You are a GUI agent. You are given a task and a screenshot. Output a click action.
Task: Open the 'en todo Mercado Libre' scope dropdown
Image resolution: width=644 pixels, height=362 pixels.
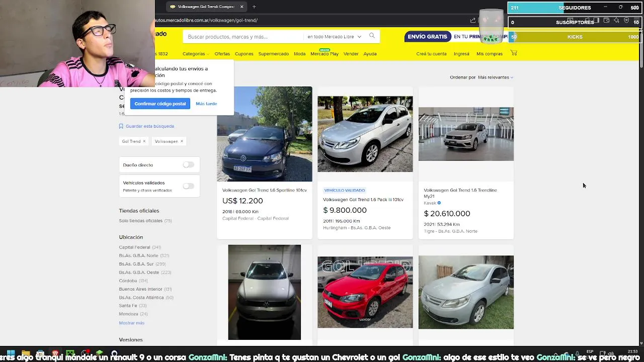334,37
